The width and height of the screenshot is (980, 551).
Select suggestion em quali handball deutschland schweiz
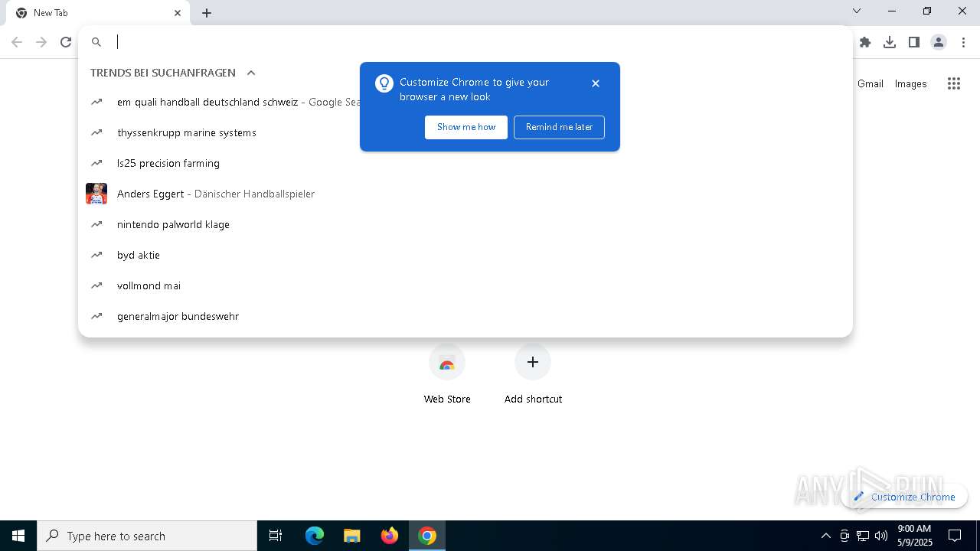tap(465, 102)
